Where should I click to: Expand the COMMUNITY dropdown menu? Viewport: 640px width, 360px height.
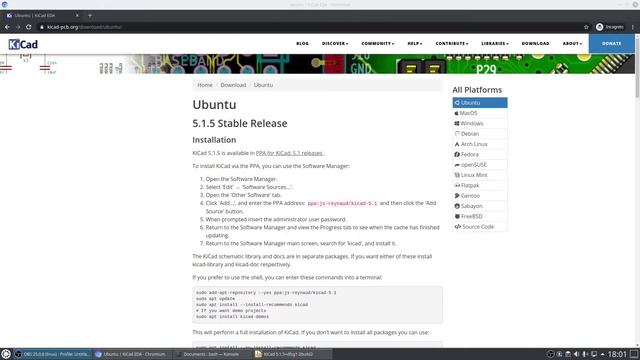(378, 43)
